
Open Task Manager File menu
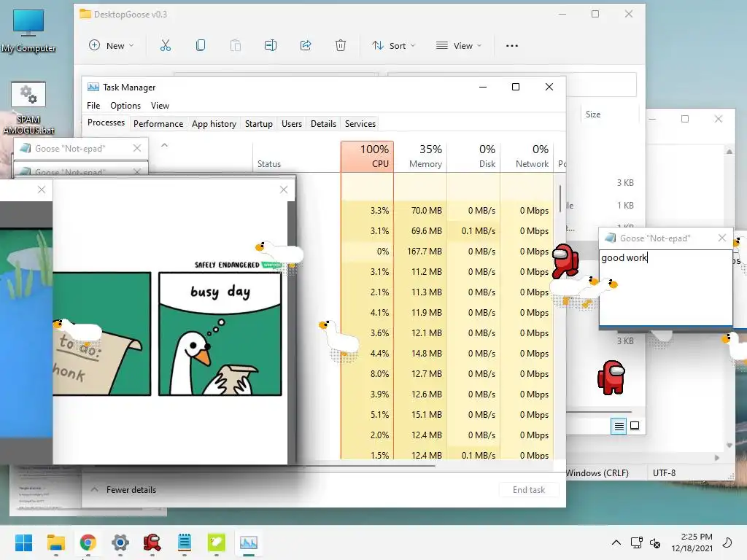(93, 106)
